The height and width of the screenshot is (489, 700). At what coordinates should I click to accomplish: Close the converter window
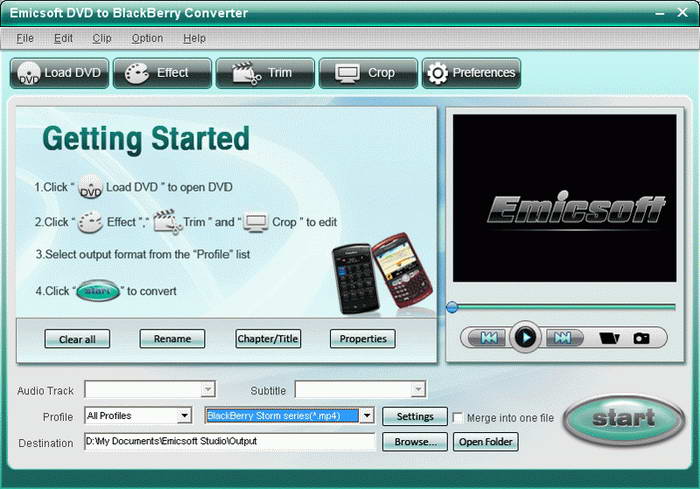coord(683,13)
